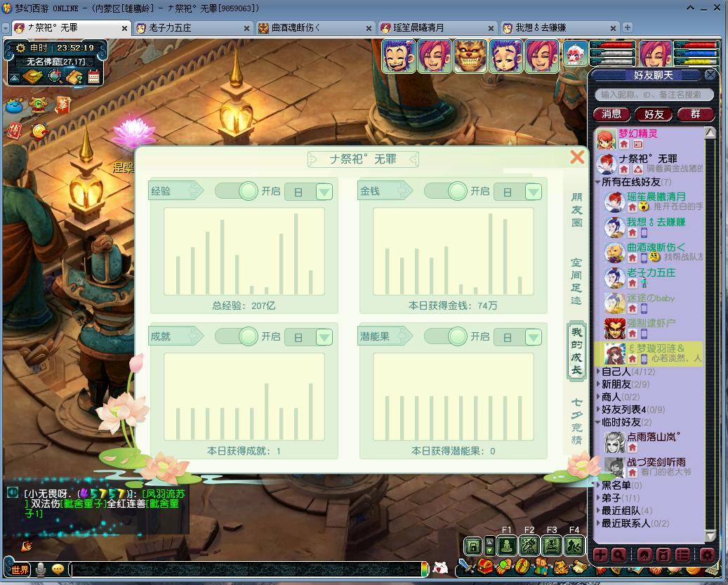Click the red 傳 card icon

point(15,131)
